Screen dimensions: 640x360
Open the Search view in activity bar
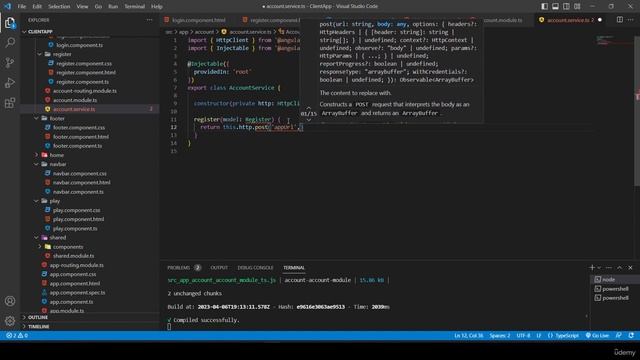[x=10, y=42]
